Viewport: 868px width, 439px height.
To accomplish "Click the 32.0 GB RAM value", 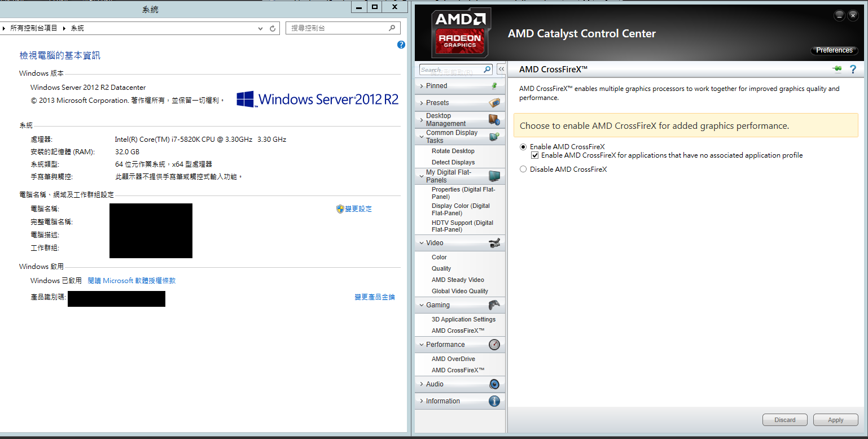I will (x=127, y=152).
